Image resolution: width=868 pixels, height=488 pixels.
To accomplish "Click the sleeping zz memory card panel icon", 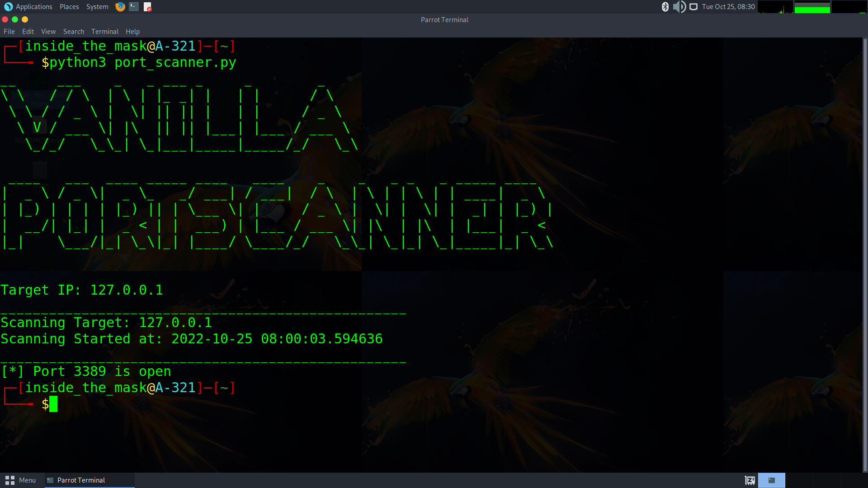I will [x=750, y=480].
